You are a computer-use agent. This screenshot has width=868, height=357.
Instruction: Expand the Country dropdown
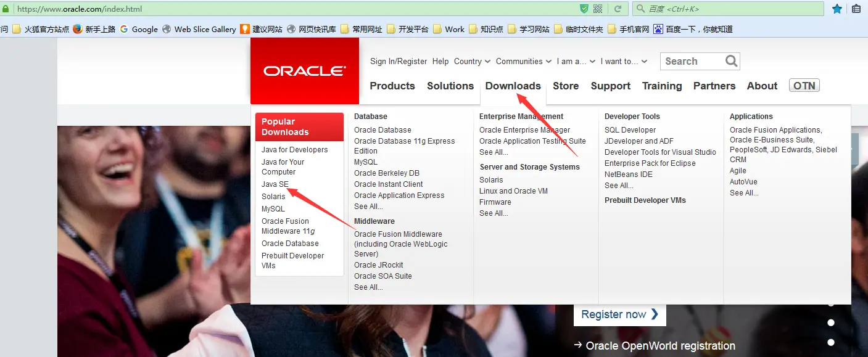(472, 61)
